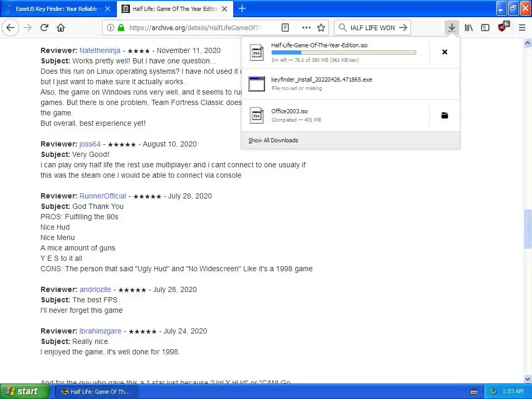Screen dimensions: 532x399
Task: Click the 'Subject: Very Good!' line
Action: coord(75,154)
